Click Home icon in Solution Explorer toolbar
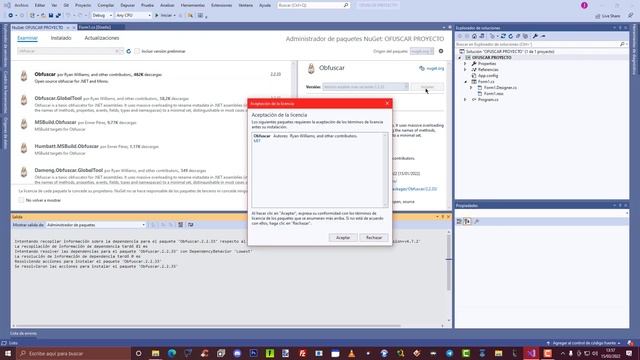 (x=474, y=36)
